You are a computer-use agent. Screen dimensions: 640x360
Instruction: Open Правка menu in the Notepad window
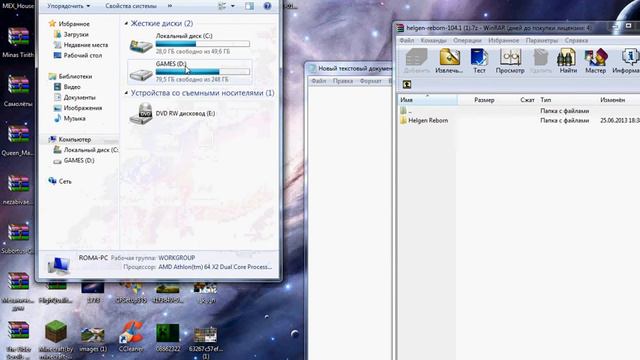[x=342, y=81]
